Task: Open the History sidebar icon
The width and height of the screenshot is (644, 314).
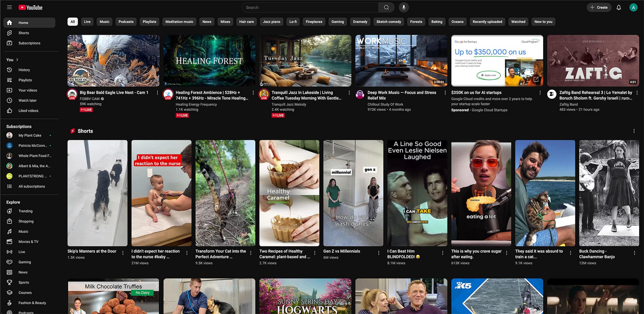Action: tap(9, 70)
